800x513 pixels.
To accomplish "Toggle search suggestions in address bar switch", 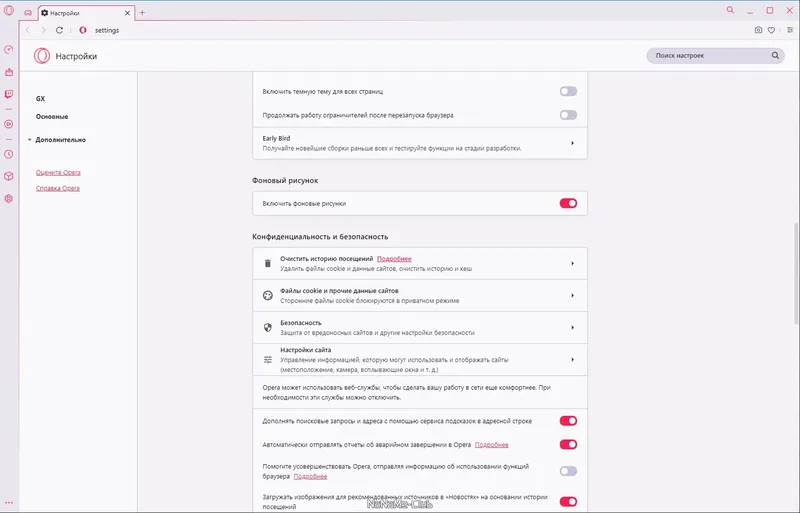I will 568,421.
